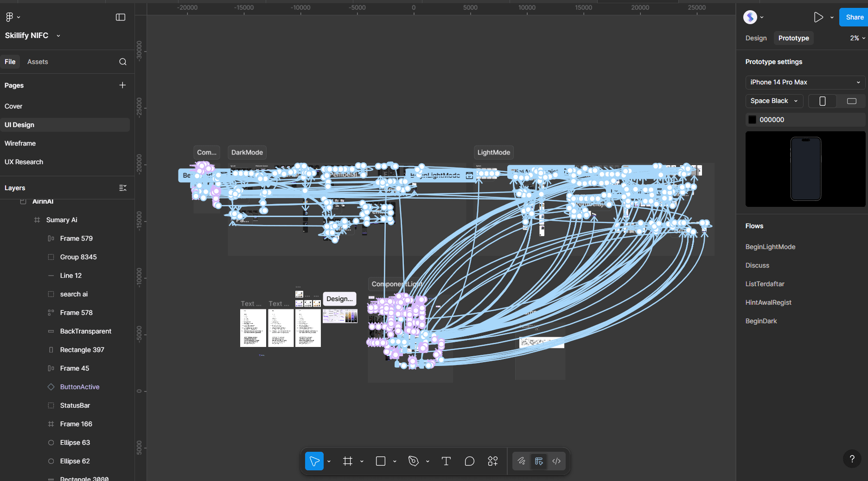Click the Ellipse 63 layer icon
Image resolution: width=868 pixels, height=481 pixels.
51,443
